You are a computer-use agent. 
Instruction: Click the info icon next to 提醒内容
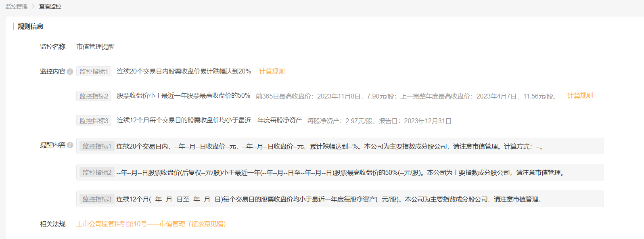pos(70,145)
